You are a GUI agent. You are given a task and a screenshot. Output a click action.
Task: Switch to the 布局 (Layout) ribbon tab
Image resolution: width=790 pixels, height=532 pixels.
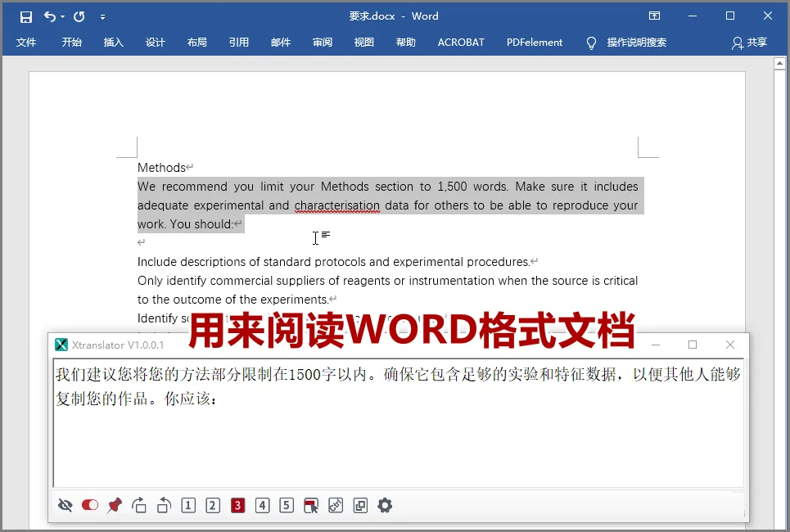pos(197,43)
